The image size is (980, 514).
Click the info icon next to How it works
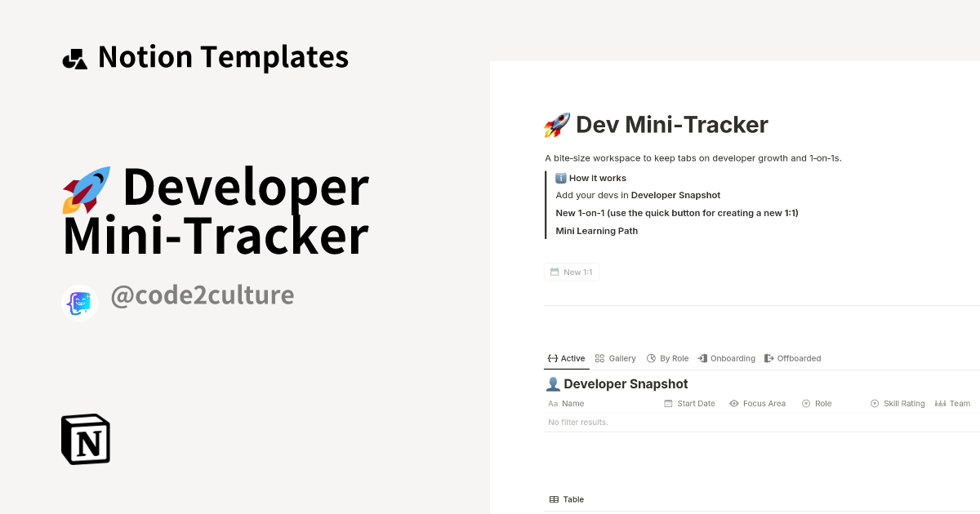tap(561, 178)
